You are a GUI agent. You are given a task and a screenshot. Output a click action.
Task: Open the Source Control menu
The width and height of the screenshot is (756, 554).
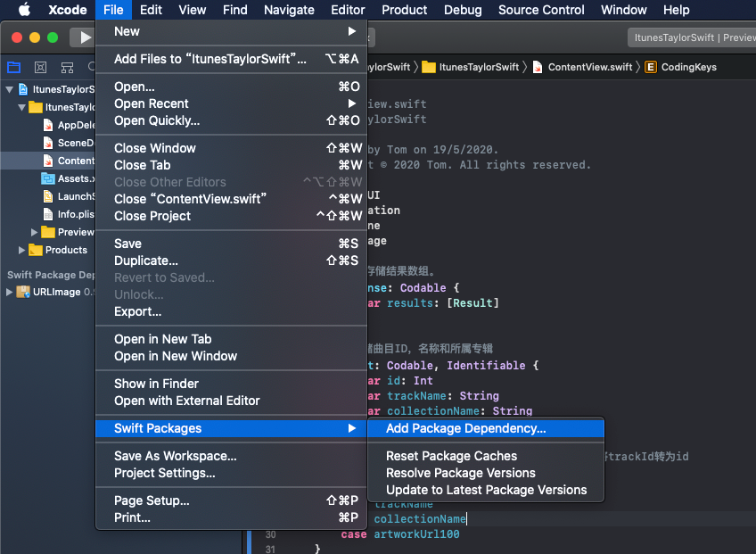pos(541,10)
